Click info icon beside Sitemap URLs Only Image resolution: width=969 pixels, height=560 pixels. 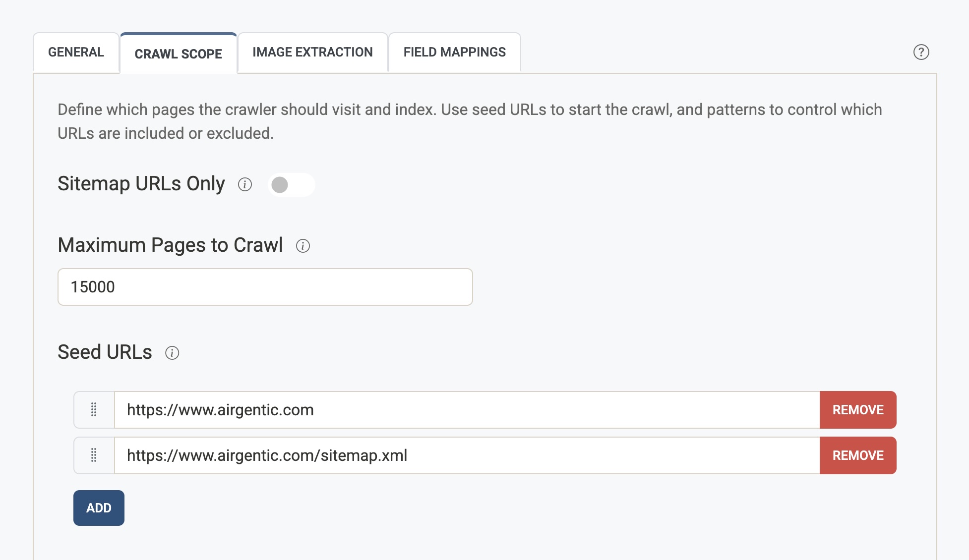click(x=245, y=184)
